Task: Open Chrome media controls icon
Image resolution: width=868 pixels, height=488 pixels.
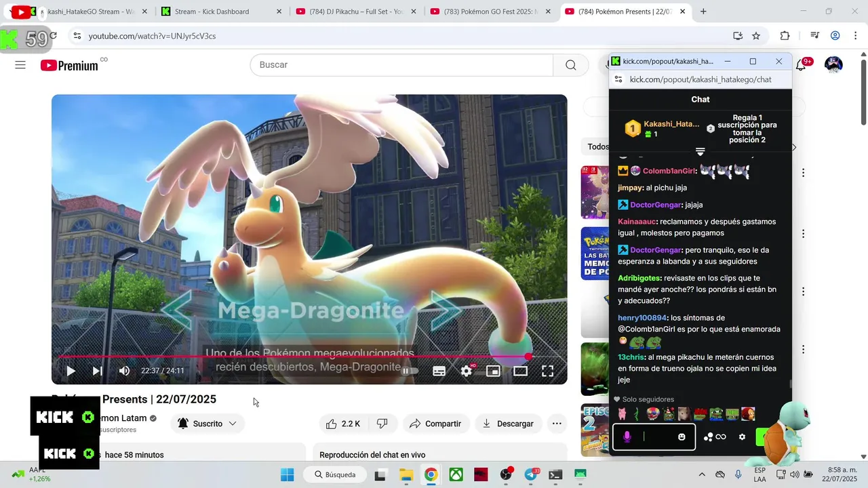Action: point(815,36)
